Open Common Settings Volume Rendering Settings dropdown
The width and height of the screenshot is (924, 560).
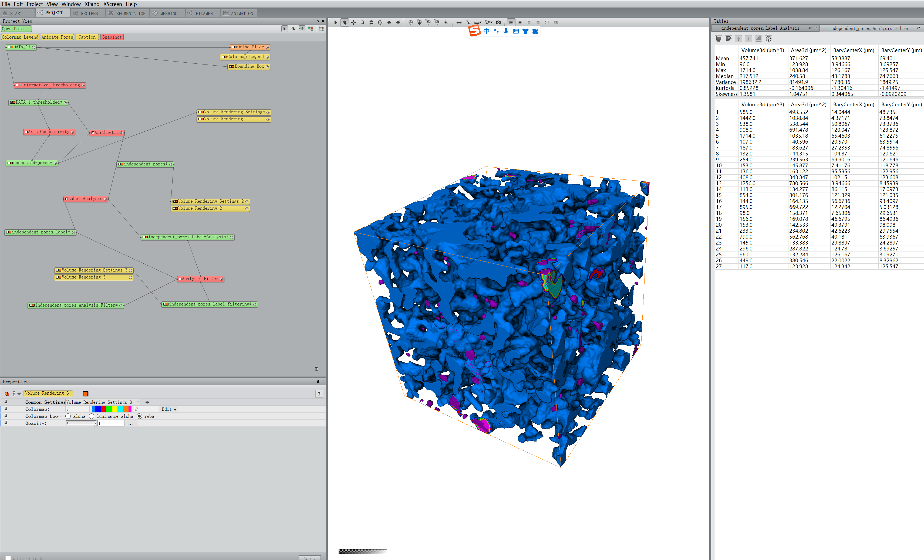(x=138, y=402)
